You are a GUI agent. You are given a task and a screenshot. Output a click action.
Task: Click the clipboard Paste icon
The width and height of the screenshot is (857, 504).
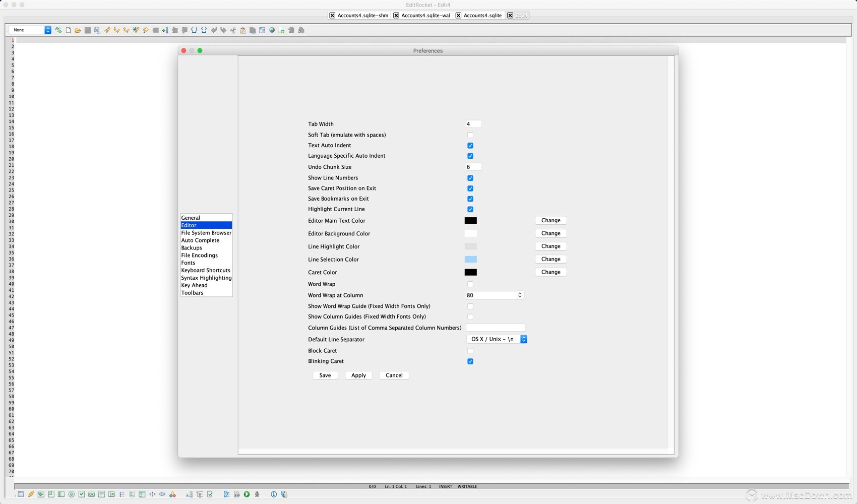pos(243,30)
